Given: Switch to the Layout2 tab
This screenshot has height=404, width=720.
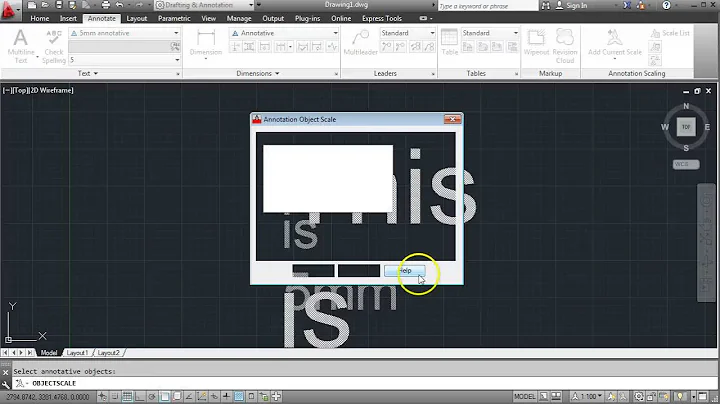Looking at the screenshot, I should click(x=108, y=353).
